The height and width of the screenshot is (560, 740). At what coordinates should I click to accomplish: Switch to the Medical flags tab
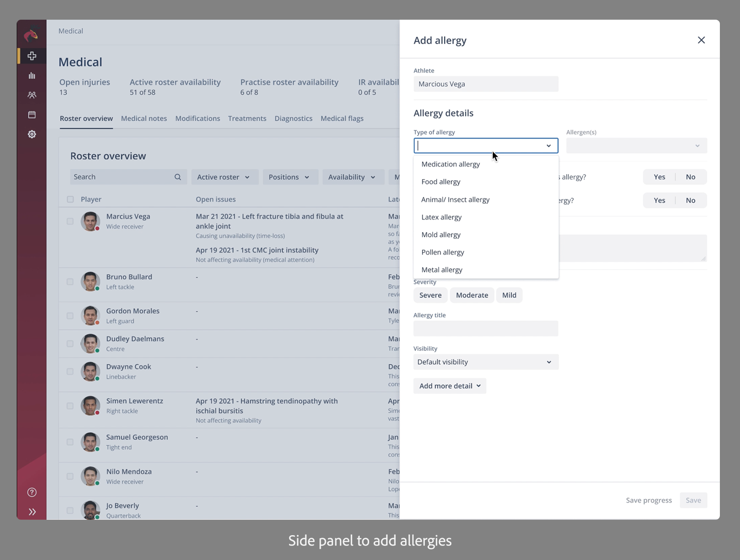point(342,119)
